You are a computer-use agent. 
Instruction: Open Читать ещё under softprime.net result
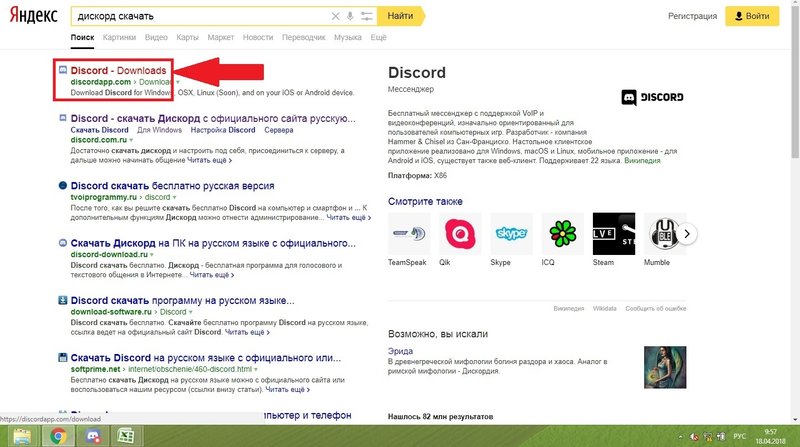point(287,389)
